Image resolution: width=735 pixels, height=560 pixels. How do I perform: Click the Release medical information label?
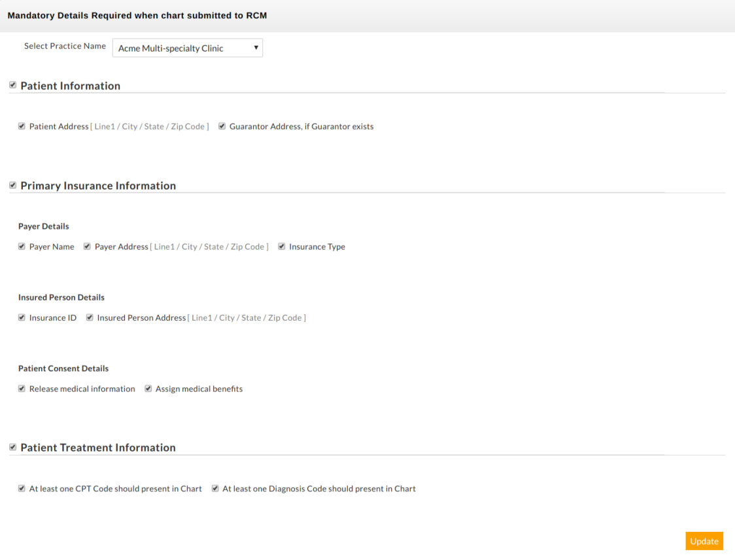click(x=82, y=389)
